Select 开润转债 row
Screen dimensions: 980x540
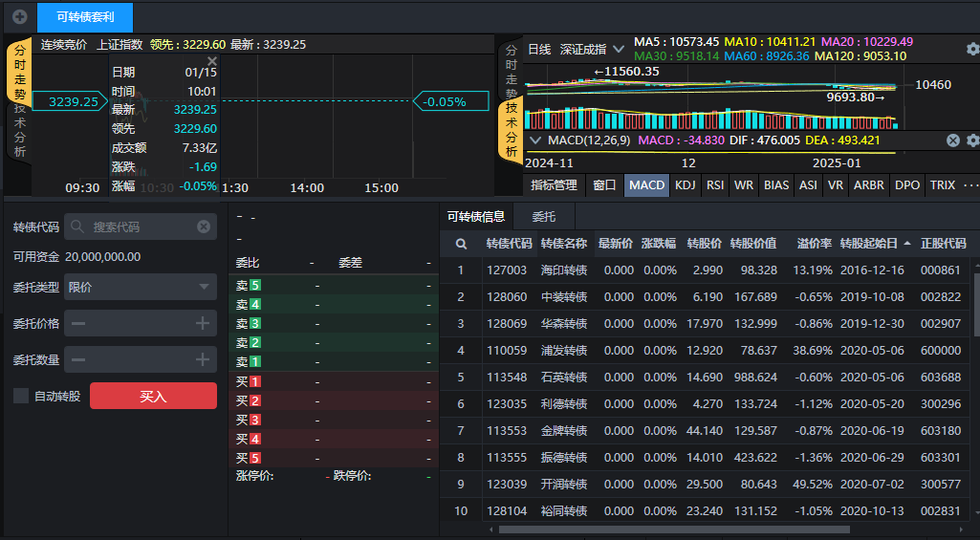click(707, 485)
